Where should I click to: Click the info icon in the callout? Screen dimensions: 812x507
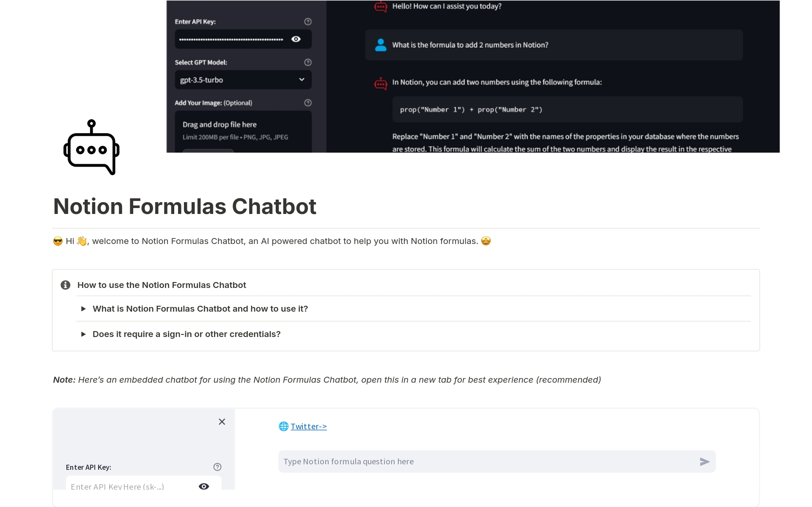(x=66, y=285)
